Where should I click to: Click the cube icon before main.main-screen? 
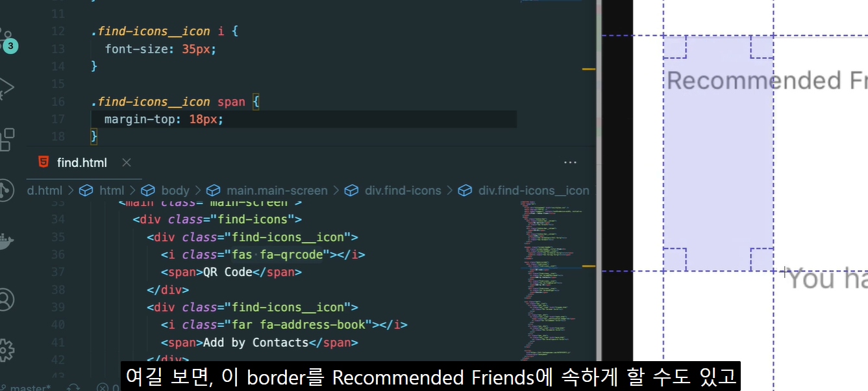(x=214, y=190)
